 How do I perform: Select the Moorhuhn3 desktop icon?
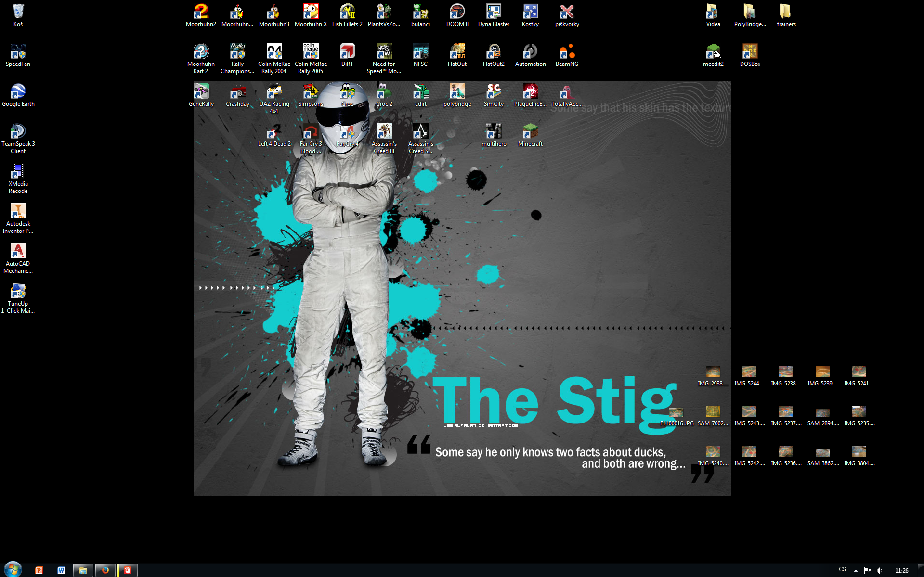coord(274,15)
